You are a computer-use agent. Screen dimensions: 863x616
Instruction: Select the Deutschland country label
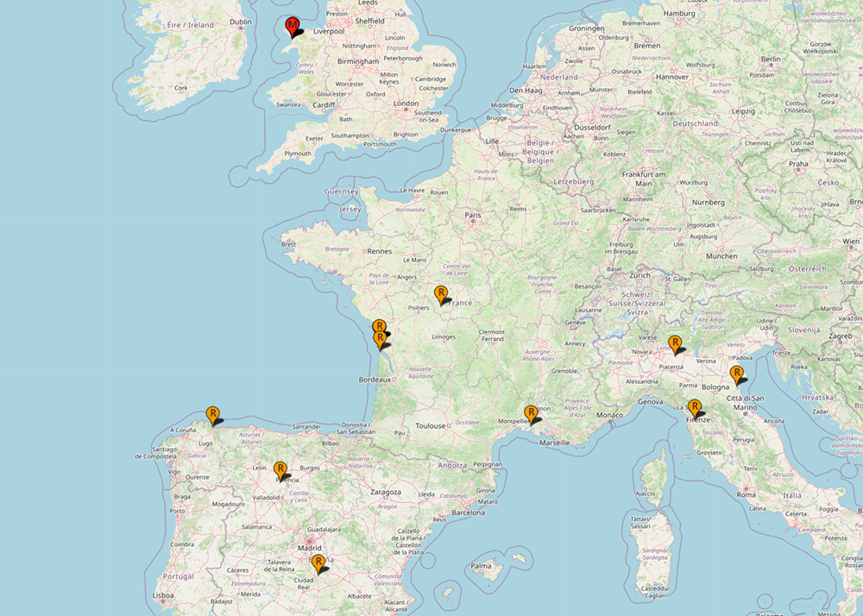[695, 123]
